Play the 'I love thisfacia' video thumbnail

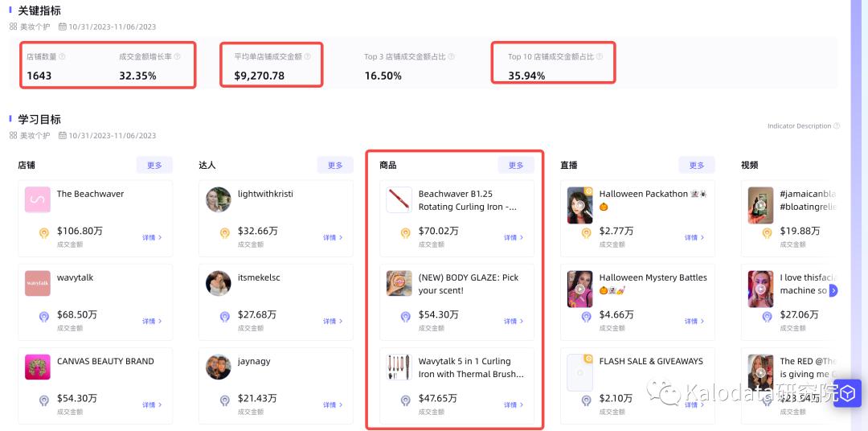tap(760, 289)
